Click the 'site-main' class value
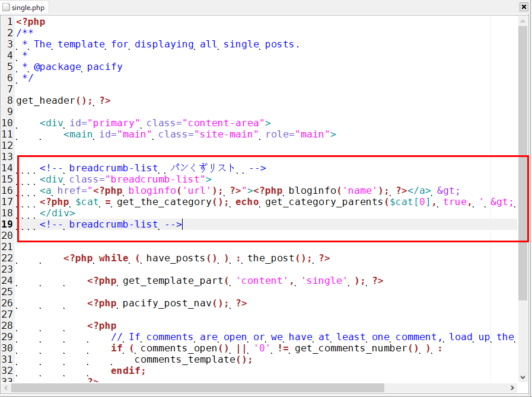This screenshot has width=532, height=397. pyautogui.click(x=226, y=135)
